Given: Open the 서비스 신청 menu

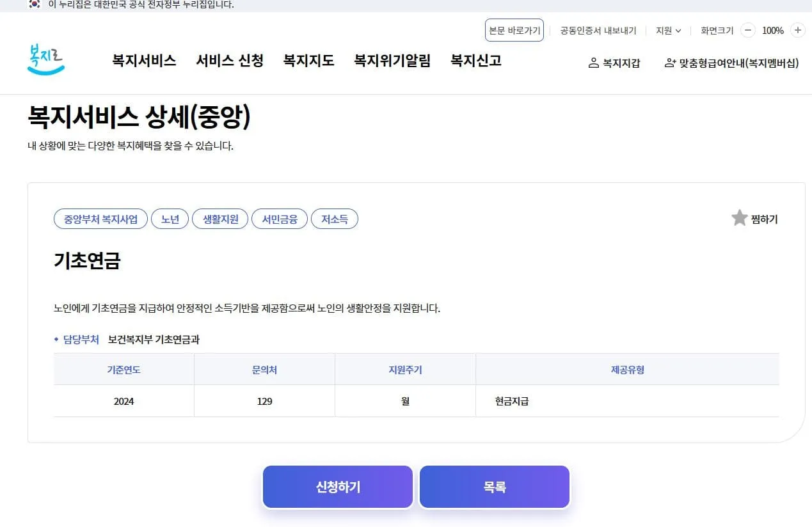Looking at the screenshot, I should coord(229,61).
